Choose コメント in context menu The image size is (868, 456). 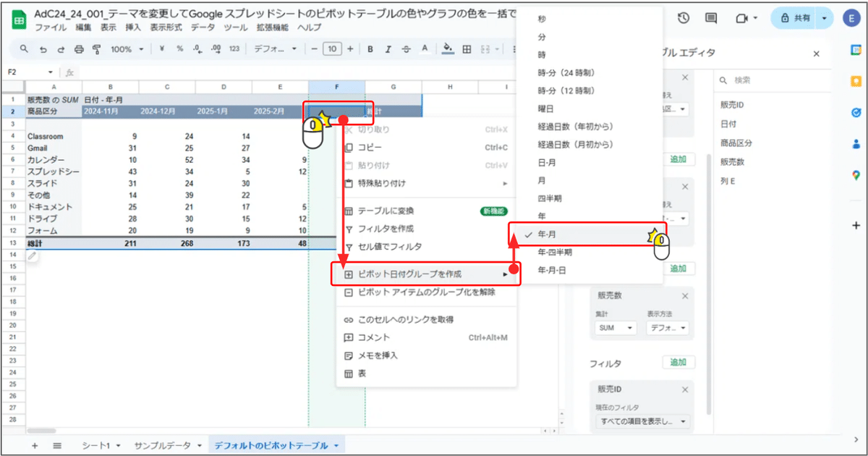pyautogui.click(x=427, y=337)
